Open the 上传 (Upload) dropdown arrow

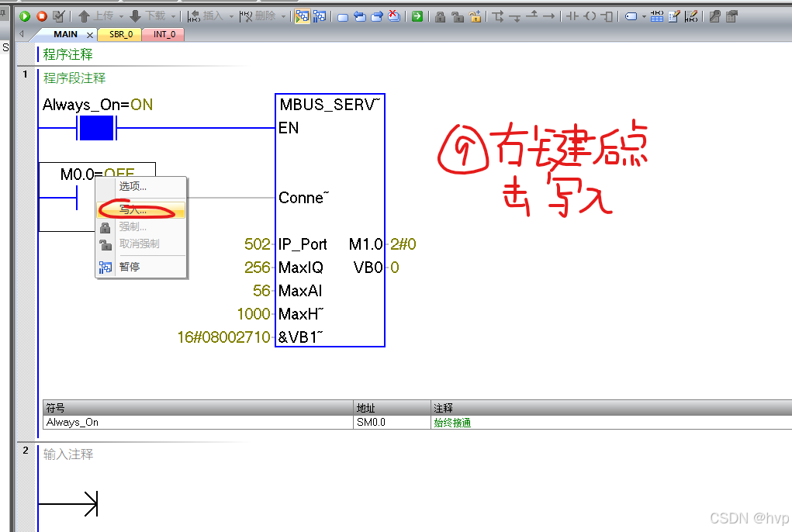[x=119, y=16]
